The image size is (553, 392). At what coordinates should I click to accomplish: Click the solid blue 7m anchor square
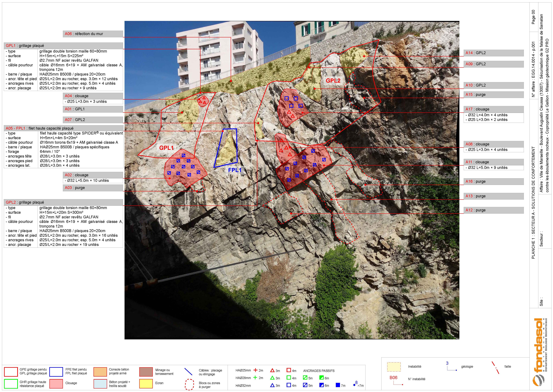pyautogui.click(x=338, y=385)
